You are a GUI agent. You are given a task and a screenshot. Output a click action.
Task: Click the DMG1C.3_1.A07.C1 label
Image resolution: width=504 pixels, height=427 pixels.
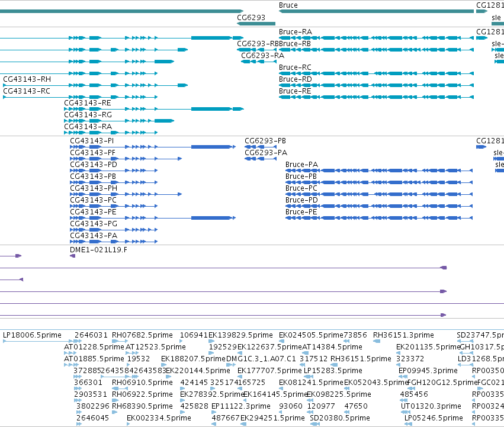click(x=261, y=359)
